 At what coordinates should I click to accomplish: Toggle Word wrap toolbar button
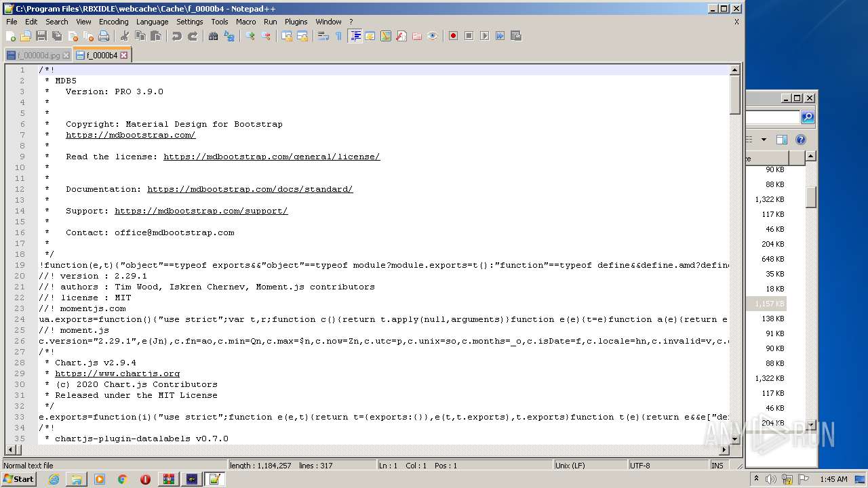point(323,36)
